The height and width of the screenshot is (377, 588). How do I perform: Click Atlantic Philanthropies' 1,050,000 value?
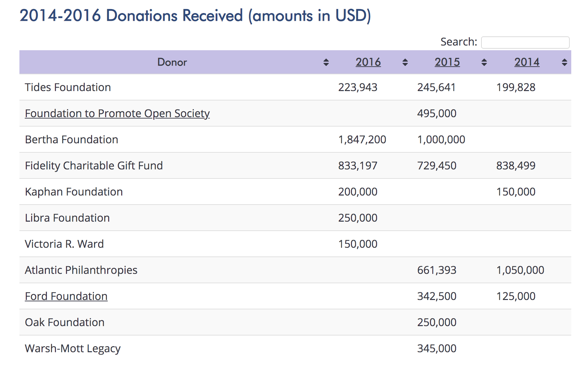coord(520,270)
